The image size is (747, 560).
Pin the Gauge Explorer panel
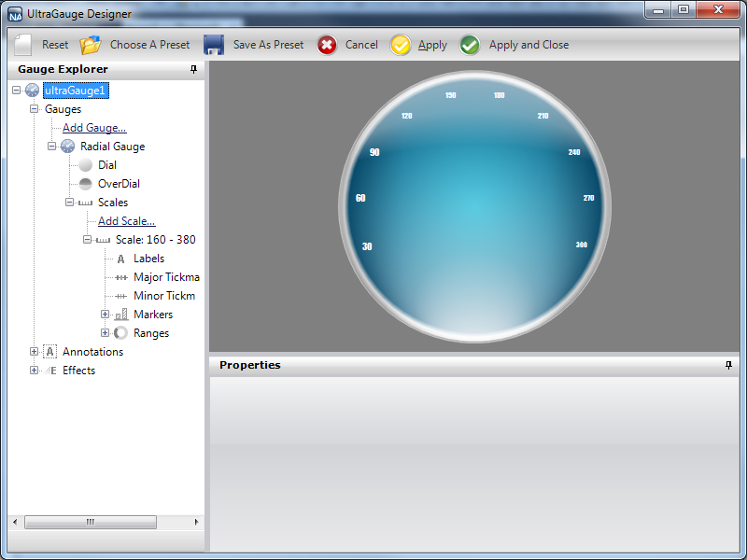(194, 69)
